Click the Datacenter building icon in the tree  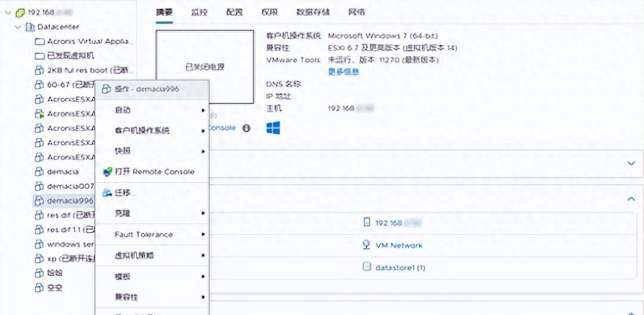tap(30, 27)
